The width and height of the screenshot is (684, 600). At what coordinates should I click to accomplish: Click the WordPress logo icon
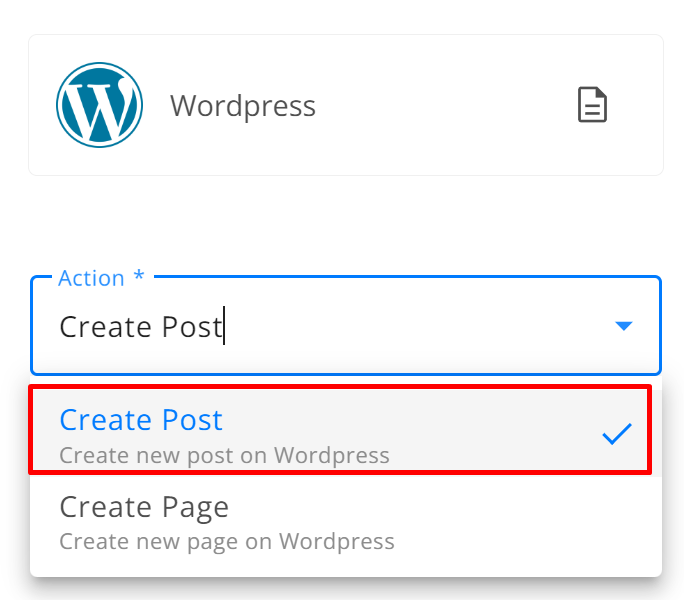99,105
